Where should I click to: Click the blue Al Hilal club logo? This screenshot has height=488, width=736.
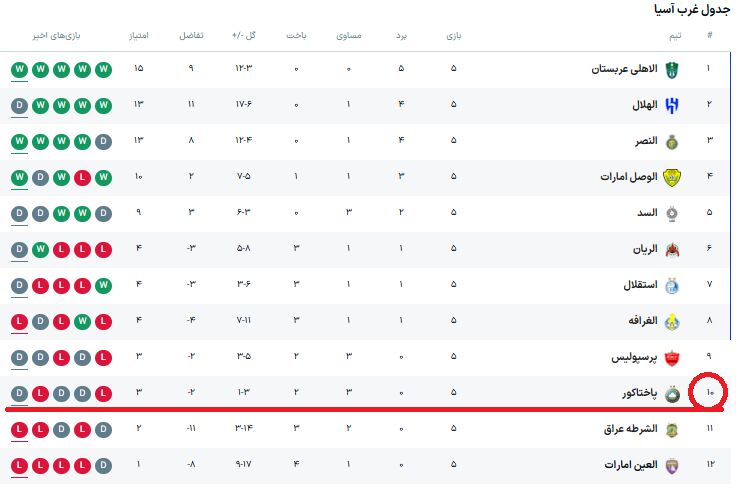671,105
